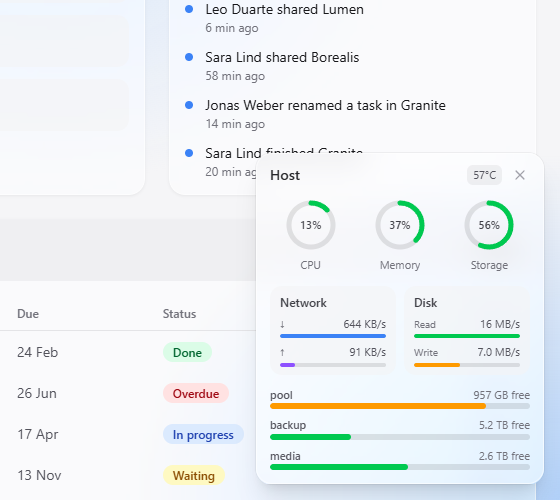This screenshot has height=500, width=560.
Task: Click the 644 KB/s download value
Action: (x=365, y=324)
